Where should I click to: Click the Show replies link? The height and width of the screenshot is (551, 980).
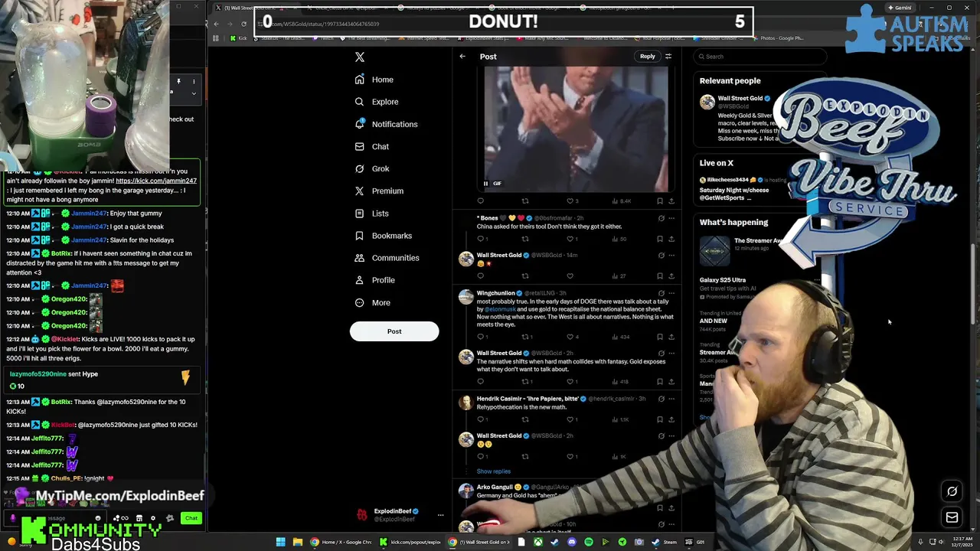[x=493, y=471]
